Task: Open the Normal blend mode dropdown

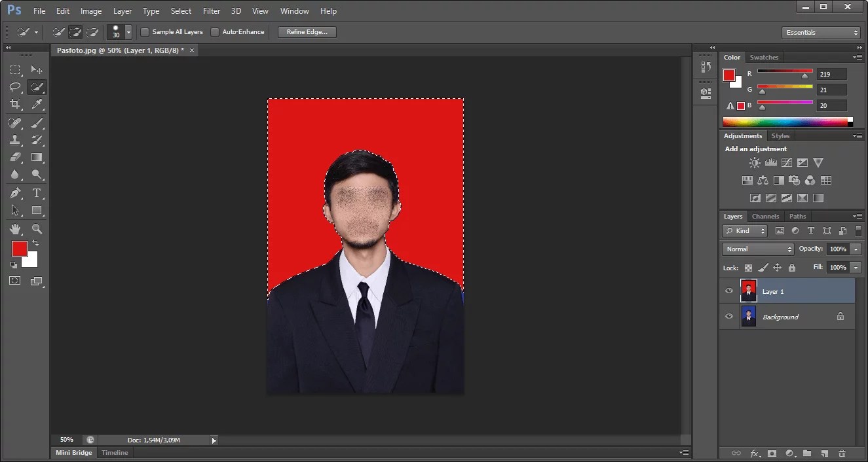Action: point(758,249)
